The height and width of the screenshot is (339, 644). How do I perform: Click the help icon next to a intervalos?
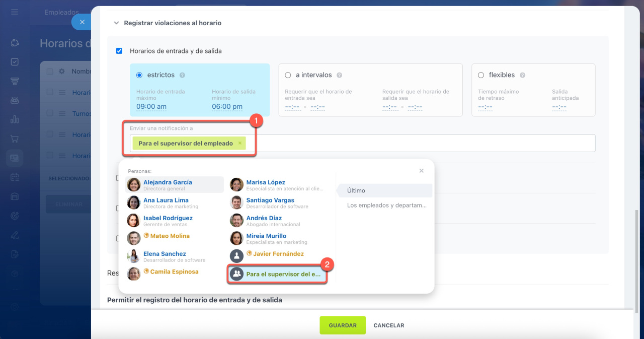340,75
